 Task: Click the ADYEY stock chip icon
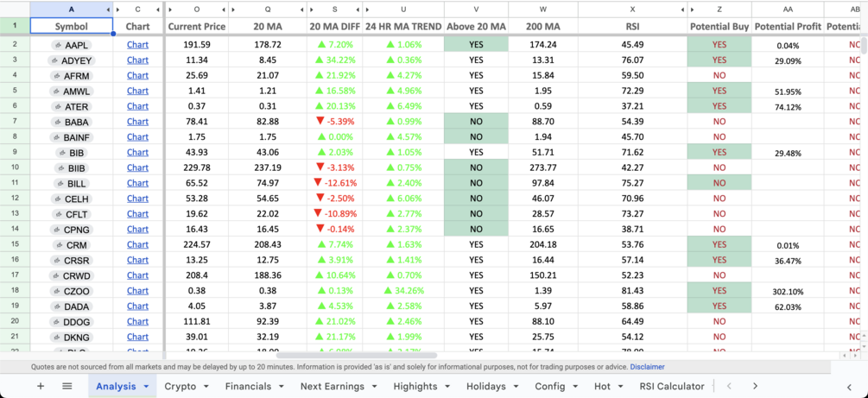point(54,60)
